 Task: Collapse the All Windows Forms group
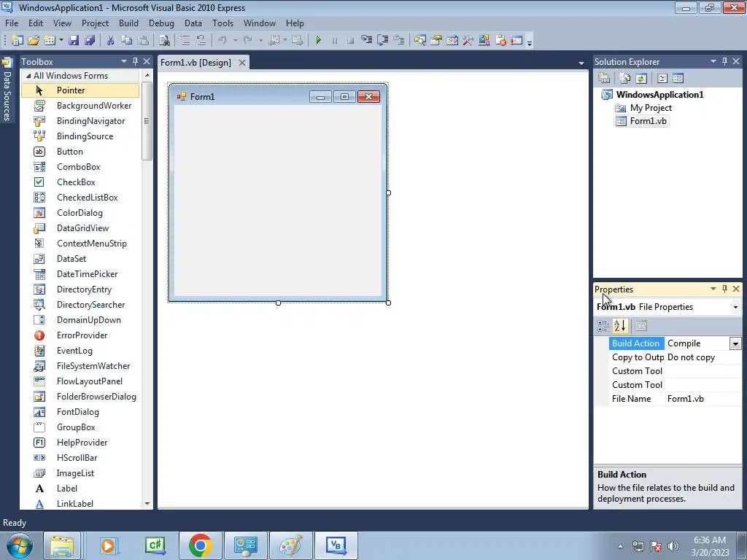coord(28,76)
